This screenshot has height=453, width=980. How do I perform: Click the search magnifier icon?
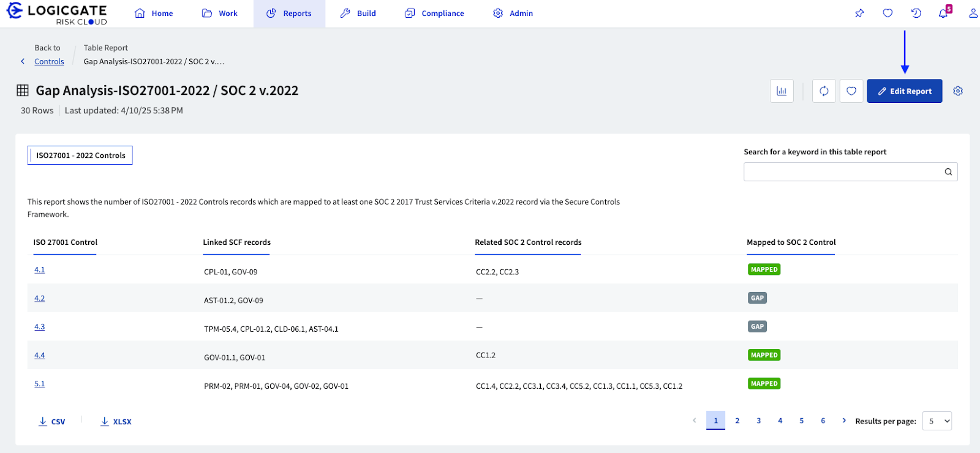coord(948,172)
